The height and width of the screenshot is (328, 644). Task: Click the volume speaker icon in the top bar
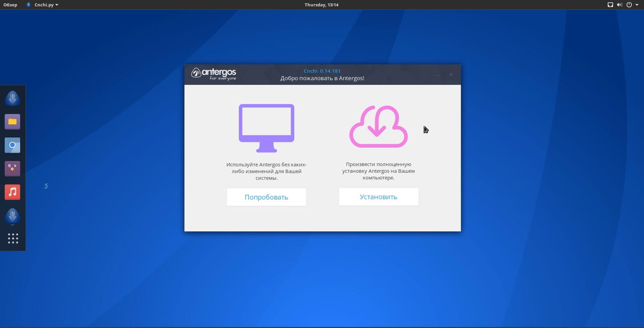click(620, 5)
